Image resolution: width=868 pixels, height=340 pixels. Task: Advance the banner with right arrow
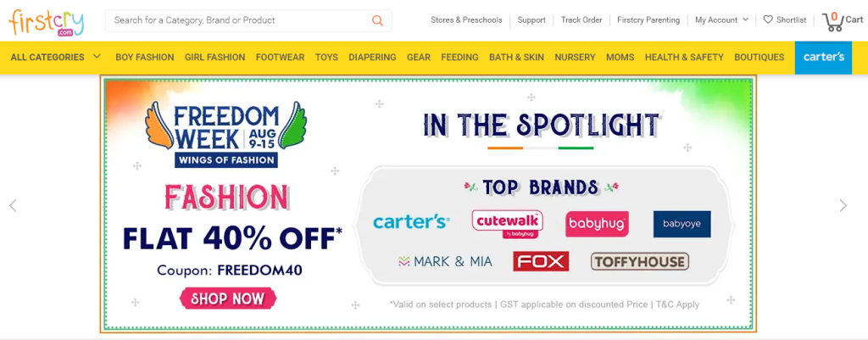pos(843,205)
